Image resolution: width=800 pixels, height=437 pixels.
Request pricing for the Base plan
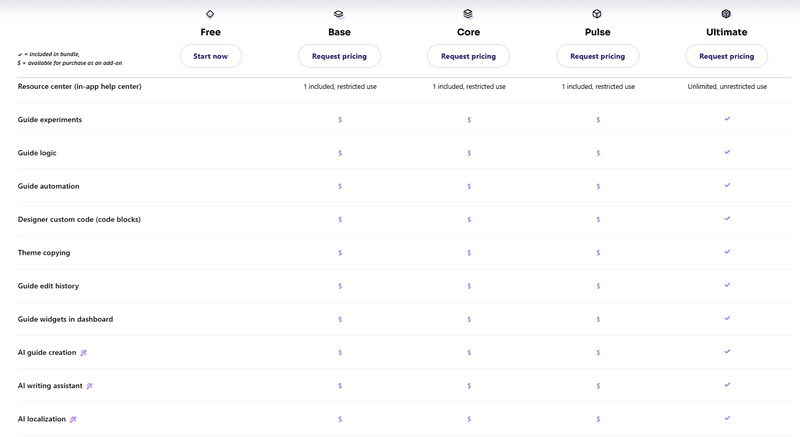pyautogui.click(x=339, y=57)
